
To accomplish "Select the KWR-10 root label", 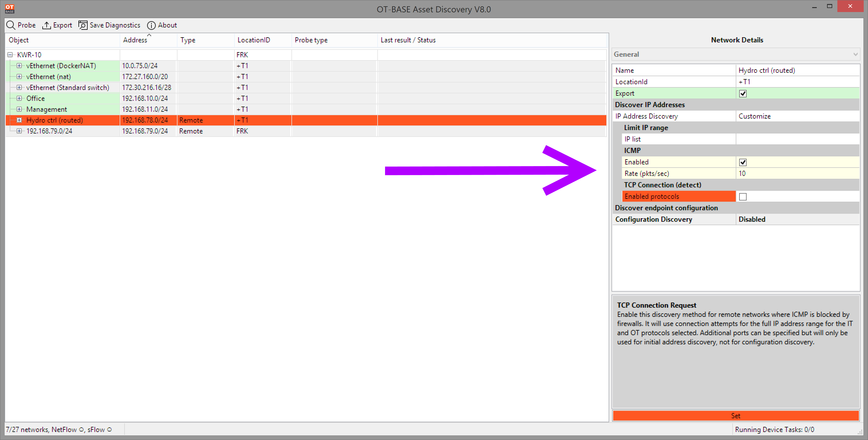I will point(29,55).
